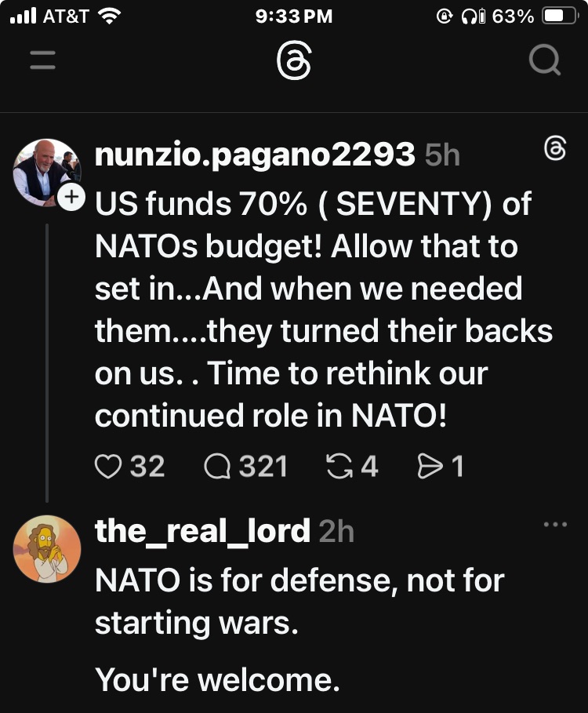Open the_real_lord profile from username
Image resolution: width=588 pixels, height=713 pixels.
[202, 532]
